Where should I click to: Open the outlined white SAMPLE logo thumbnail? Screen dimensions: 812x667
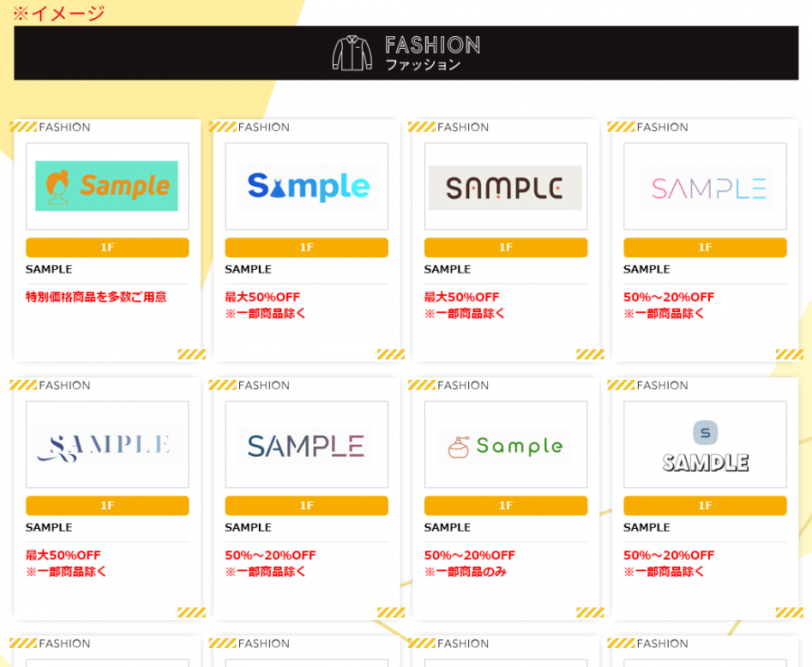pos(706,445)
